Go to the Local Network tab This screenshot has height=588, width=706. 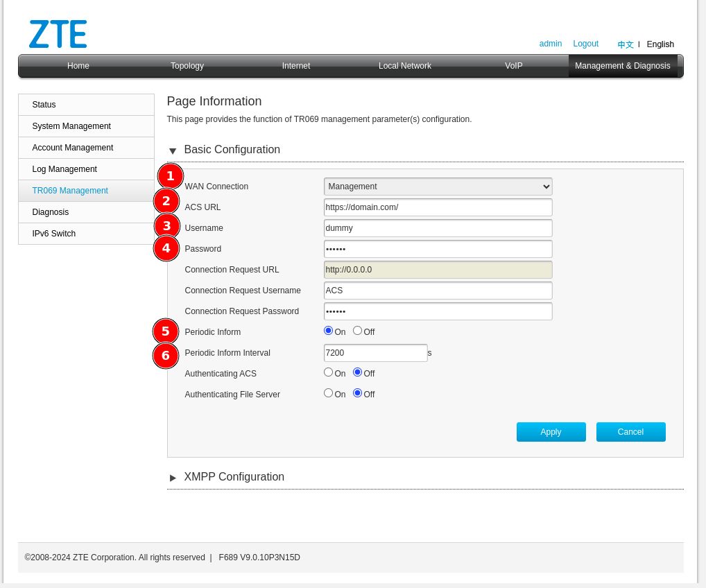pos(404,66)
